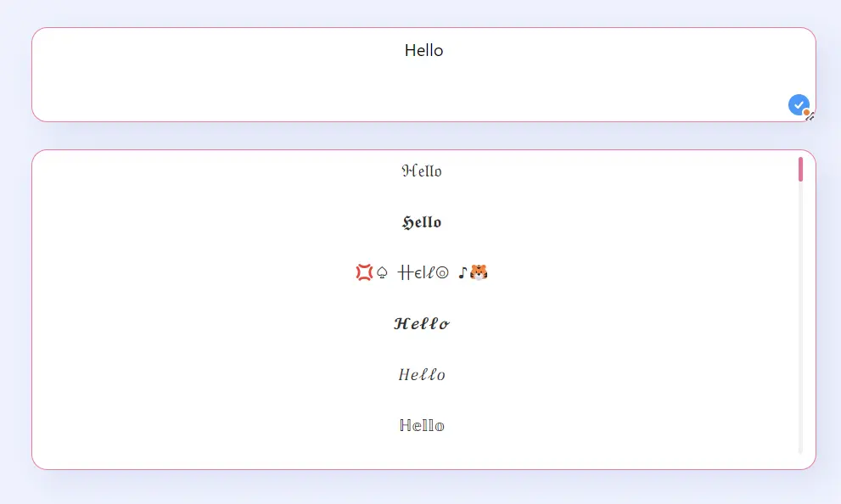Screen dimensions: 841x504
Task: Click the red anger symbol decoration
Action: (362, 272)
